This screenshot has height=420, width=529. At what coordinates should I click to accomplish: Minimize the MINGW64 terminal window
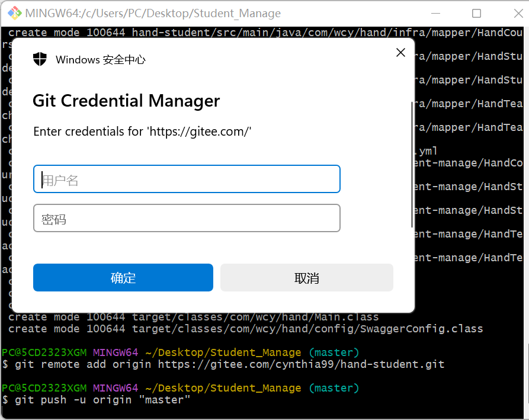click(436, 14)
